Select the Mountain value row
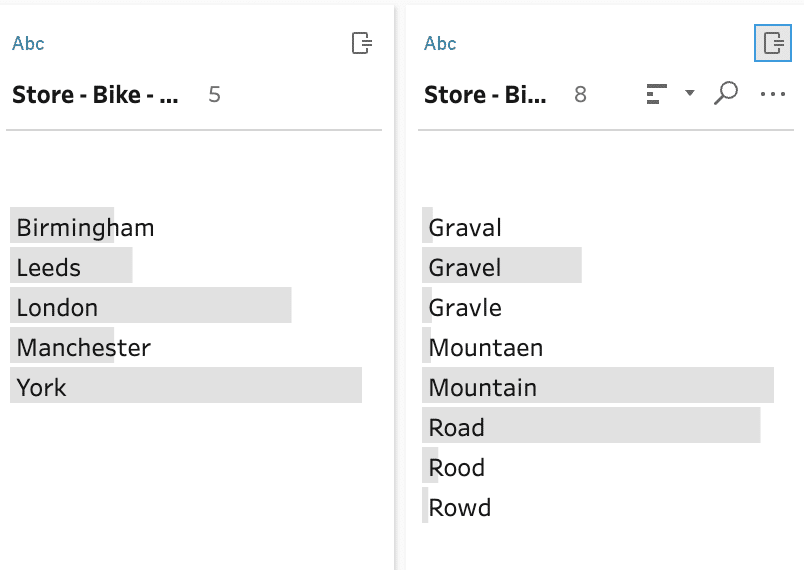The width and height of the screenshot is (804, 570). 598,385
